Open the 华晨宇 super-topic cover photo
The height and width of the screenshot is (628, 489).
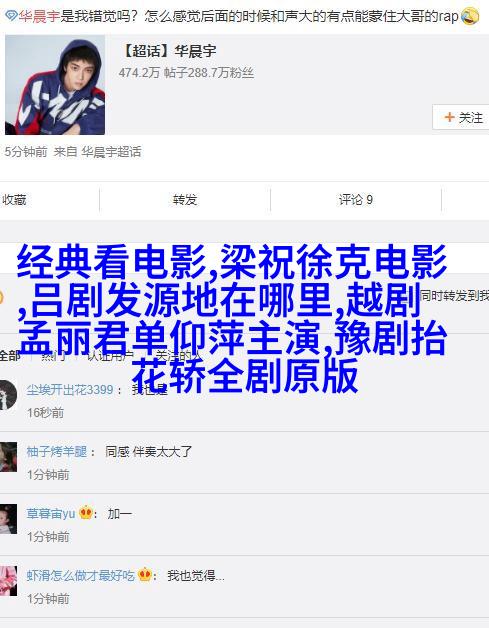pos(55,85)
